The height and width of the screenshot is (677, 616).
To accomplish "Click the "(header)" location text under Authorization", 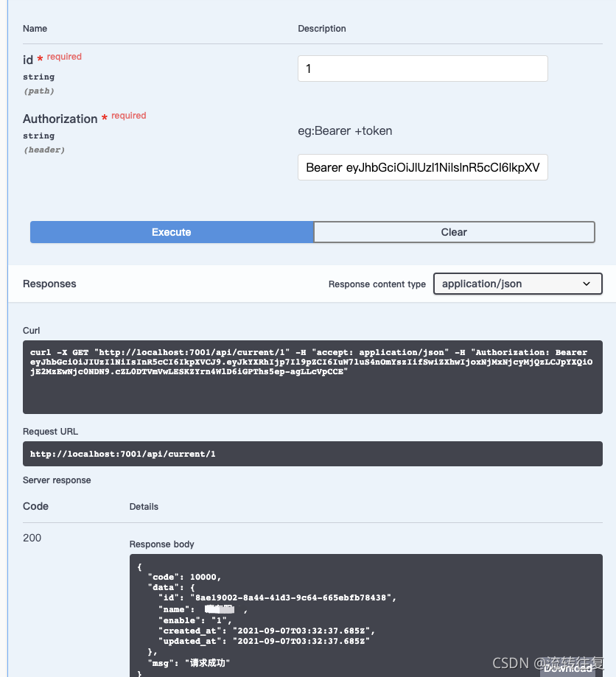I will click(44, 150).
